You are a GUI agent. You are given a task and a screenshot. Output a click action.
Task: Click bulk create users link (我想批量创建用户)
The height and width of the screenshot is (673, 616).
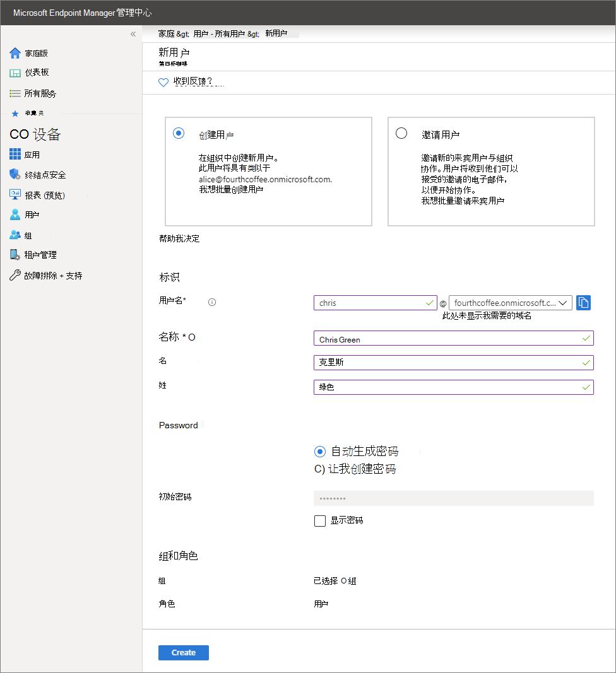click(x=231, y=189)
